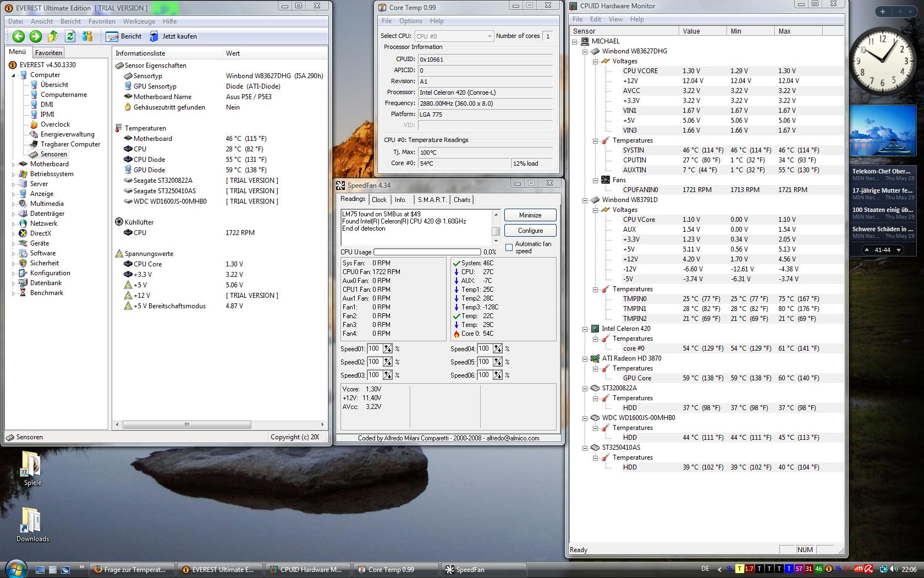Click the Show Desktop quick launch icon
Viewport: 924px width, 578px height.
(x=40, y=570)
